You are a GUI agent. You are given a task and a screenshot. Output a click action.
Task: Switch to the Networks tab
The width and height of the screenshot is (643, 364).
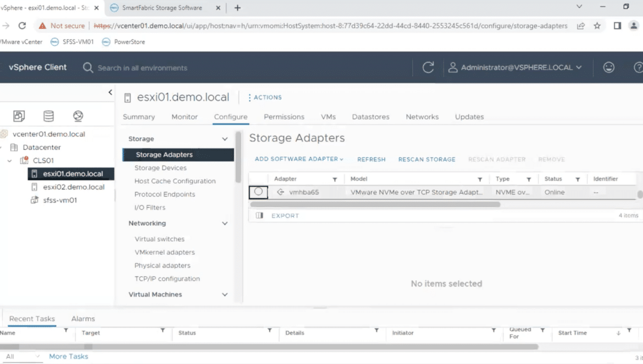pos(423,117)
